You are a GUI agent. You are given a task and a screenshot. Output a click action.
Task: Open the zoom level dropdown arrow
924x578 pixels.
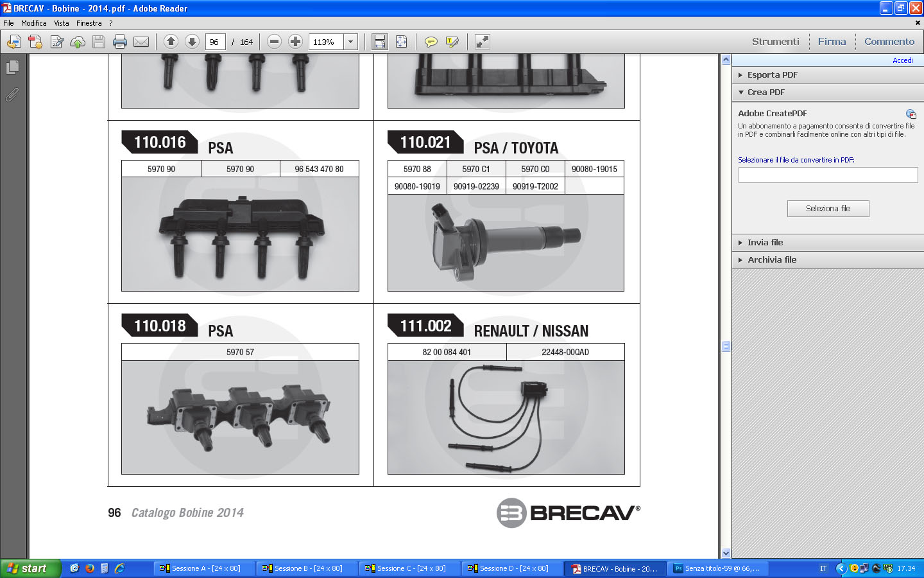[350, 42]
